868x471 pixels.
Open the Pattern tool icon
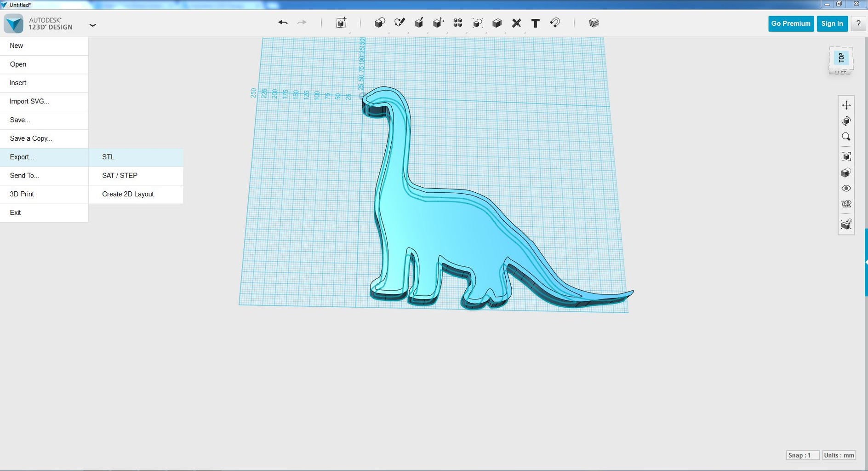tap(458, 23)
